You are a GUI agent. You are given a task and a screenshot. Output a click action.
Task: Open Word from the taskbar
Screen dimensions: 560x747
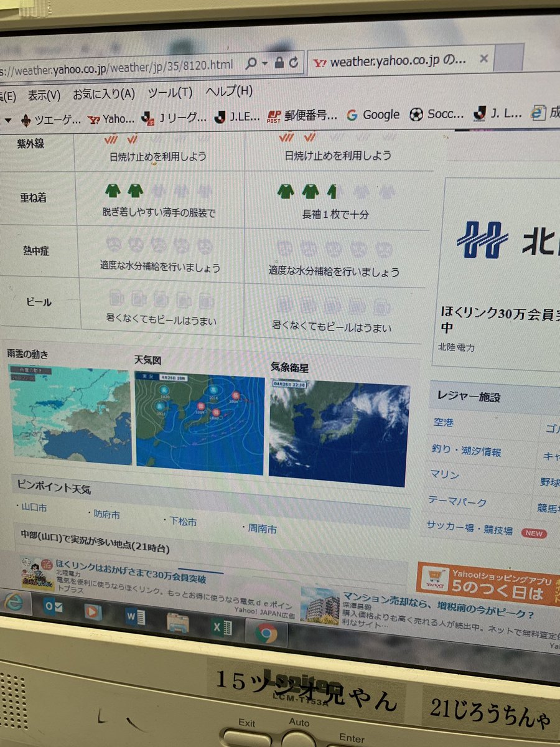(x=134, y=616)
